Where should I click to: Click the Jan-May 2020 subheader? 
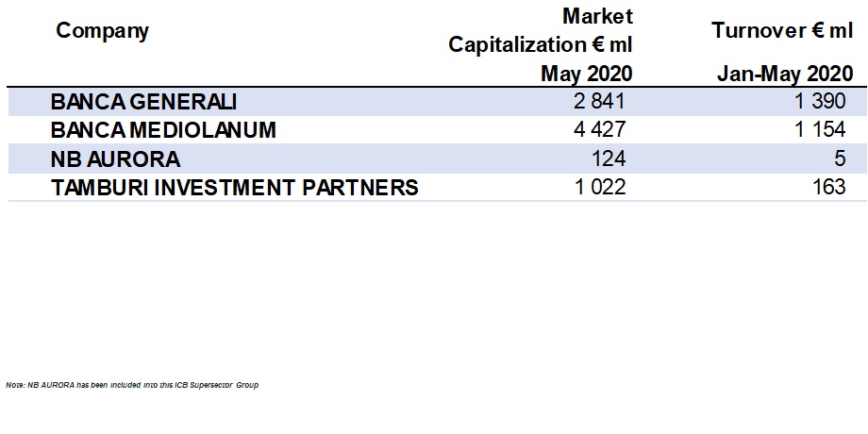pos(785,74)
